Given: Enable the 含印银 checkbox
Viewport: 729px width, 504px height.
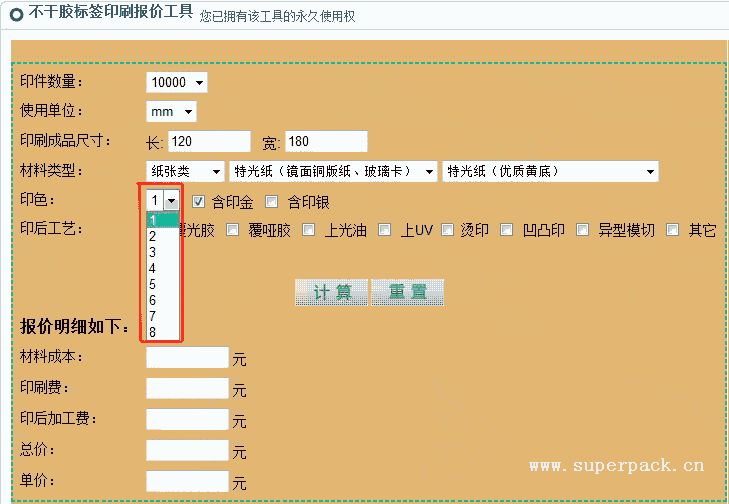Looking at the screenshot, I should [x=272, y=201].
